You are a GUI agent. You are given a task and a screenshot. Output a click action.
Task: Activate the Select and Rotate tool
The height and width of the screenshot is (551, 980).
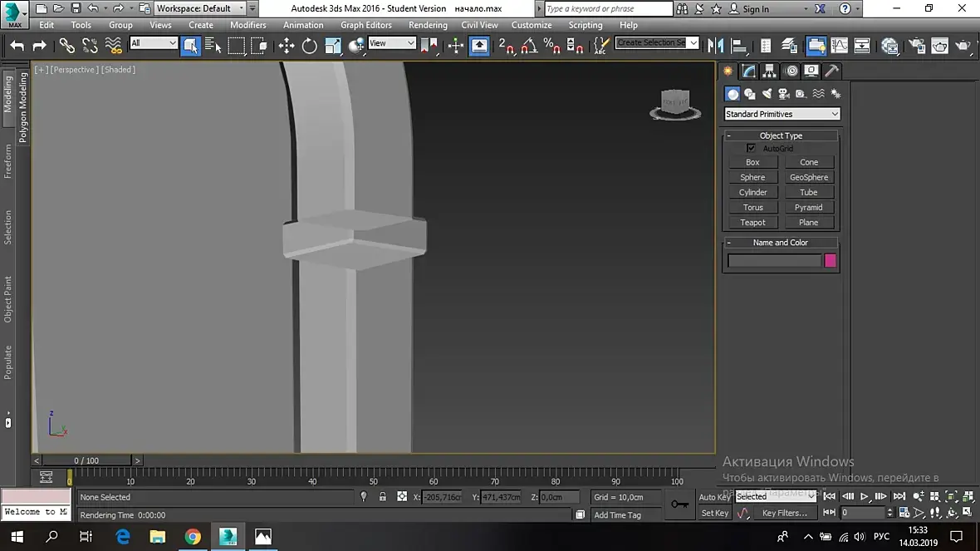click(309, 46)
